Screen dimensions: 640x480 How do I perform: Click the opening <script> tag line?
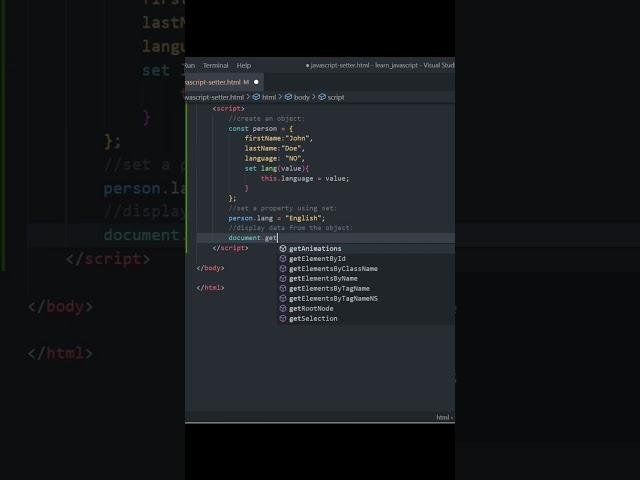pyautogui.click(x=228, y=109)
